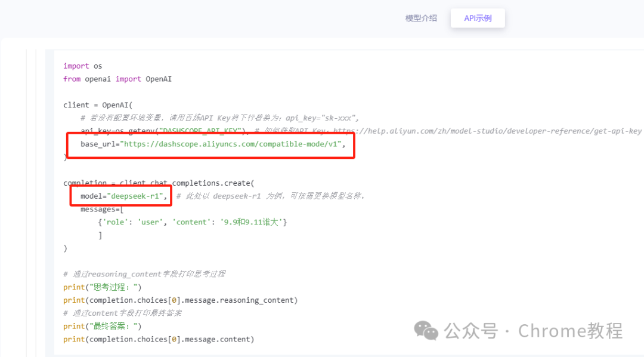The height and width of the screenshot is (357, 644).
Task: Click the print("最终答案：") line
Action: [x=103, y=326]
